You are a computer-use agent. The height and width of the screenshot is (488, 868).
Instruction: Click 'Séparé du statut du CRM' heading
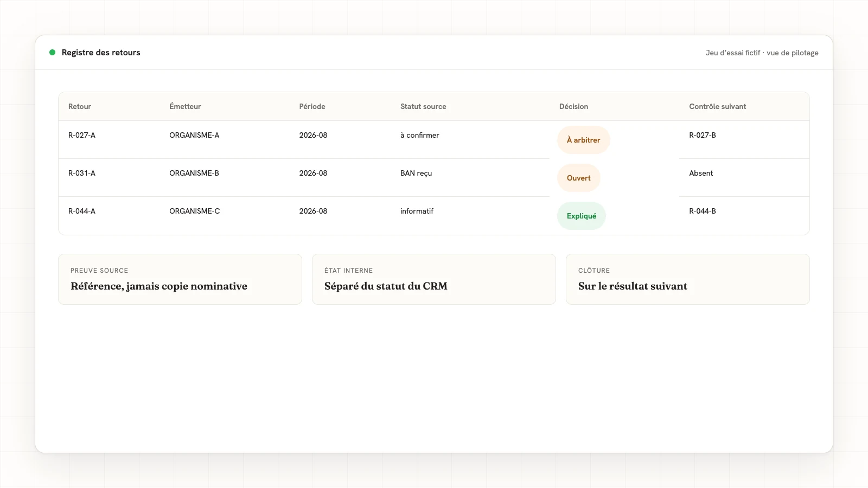[x=386, y=286]
